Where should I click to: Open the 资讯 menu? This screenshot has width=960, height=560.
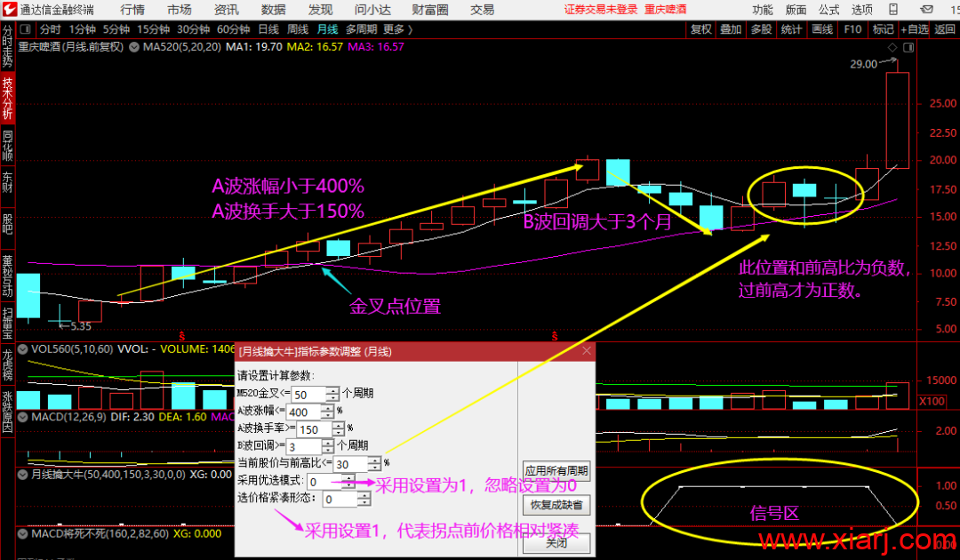(227, 10)
